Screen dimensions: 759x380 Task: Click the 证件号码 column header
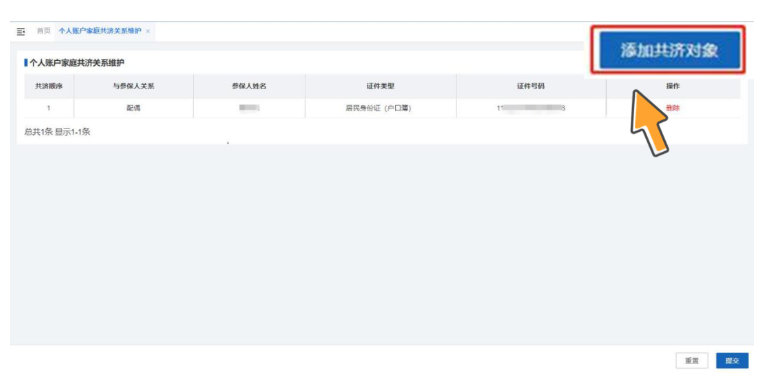[531, 86]
